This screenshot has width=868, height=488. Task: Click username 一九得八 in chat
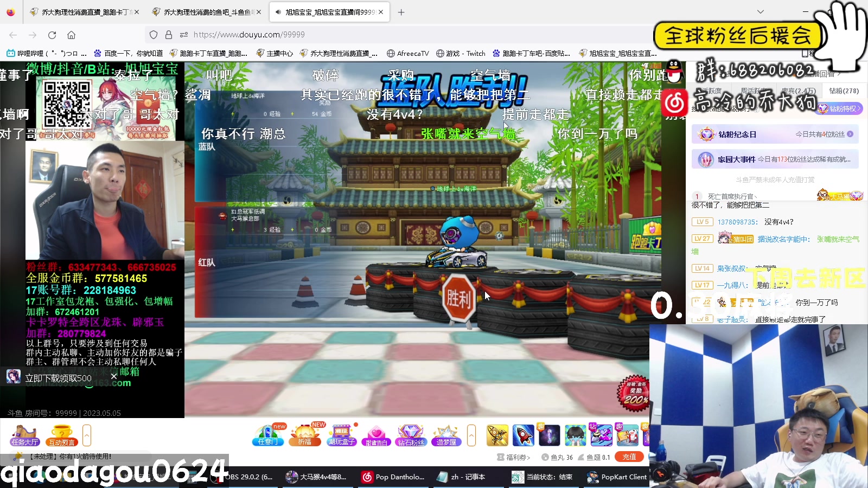tap(732, 285)
